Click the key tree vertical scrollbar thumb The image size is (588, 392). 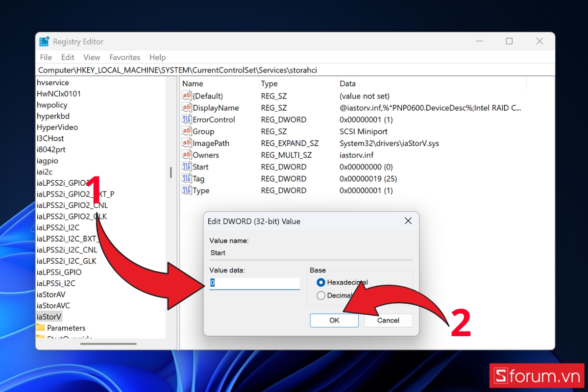(x=171, y=172)
